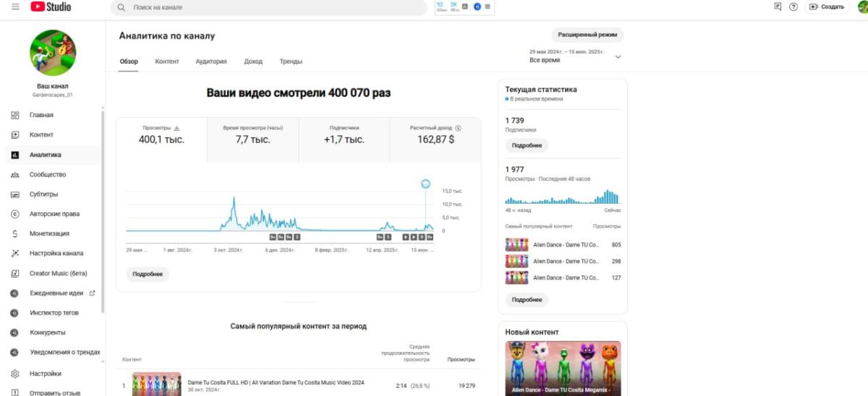Click the chart marker labeled 3
868x396 pixels.
pyautogui.click(x=297, y=236)
